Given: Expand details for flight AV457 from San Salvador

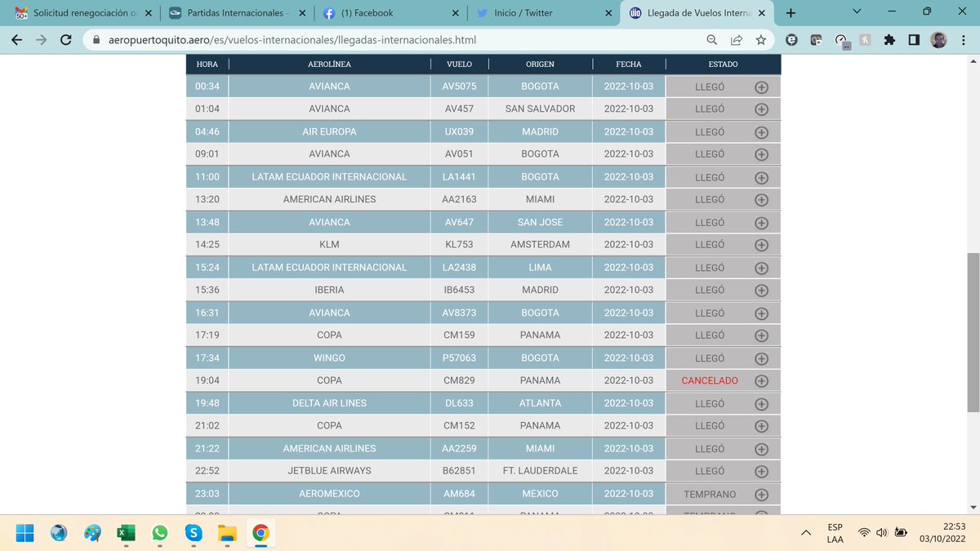Looking at the screenshot, I should [761, 109].
